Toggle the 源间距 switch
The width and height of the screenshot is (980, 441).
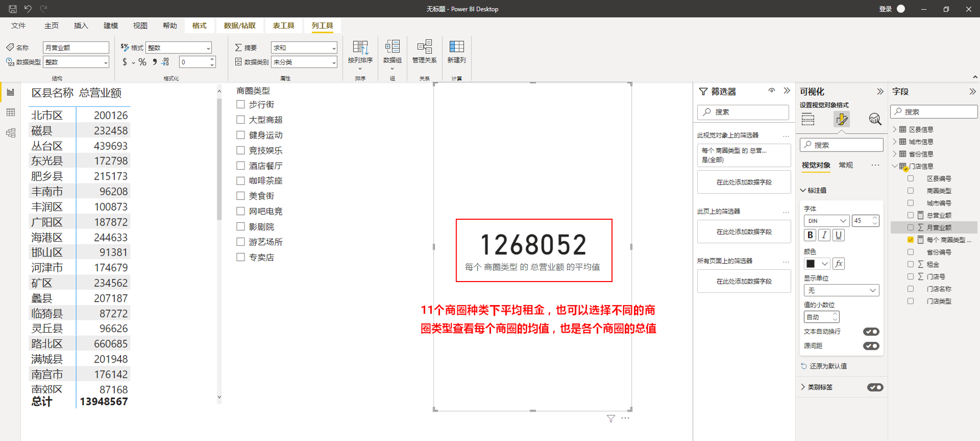[x=871, y=346]
